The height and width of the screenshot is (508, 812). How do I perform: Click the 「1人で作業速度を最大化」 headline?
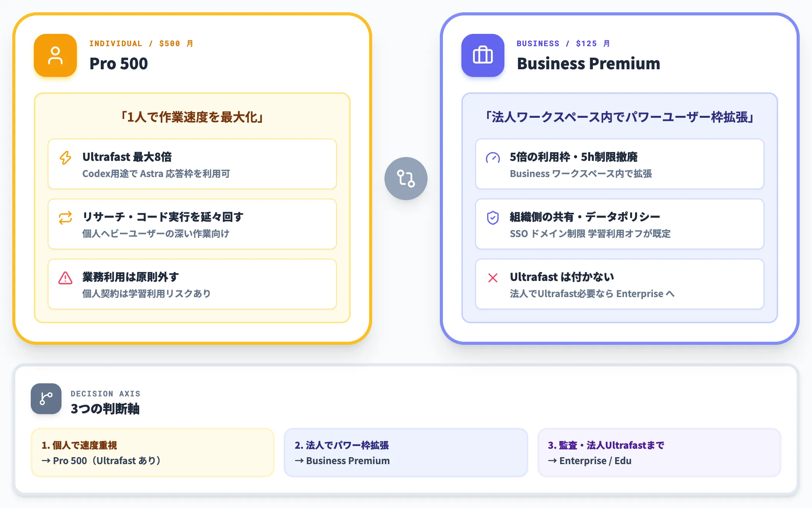click(x=192, y=117)
